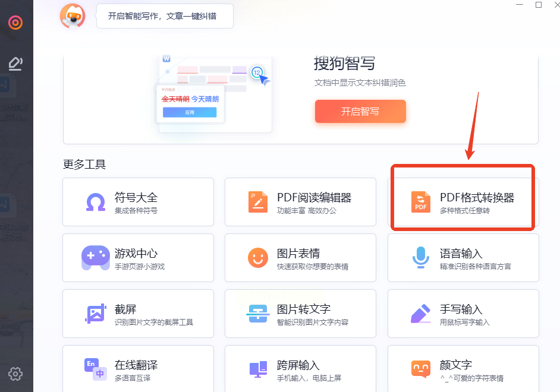Click the 语音输入 microphone icon
The height and width of the screenshot is (392, 560).
click(x=421, y=258)
